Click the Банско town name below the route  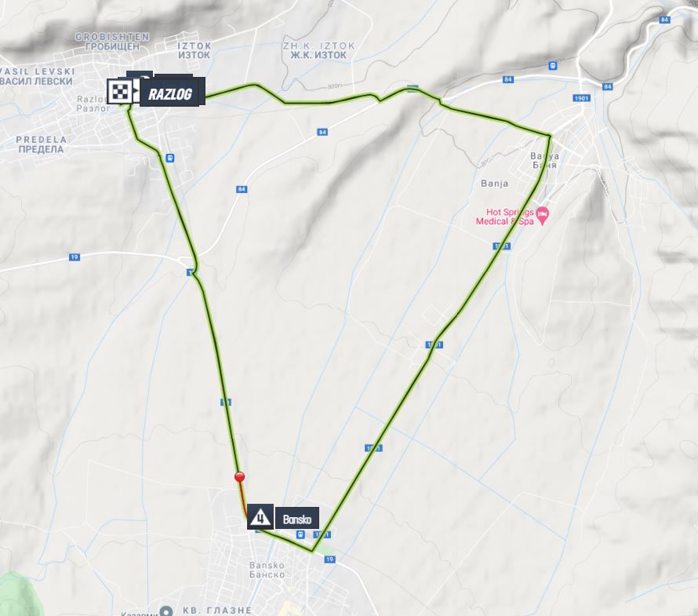[x=267, y=574]
